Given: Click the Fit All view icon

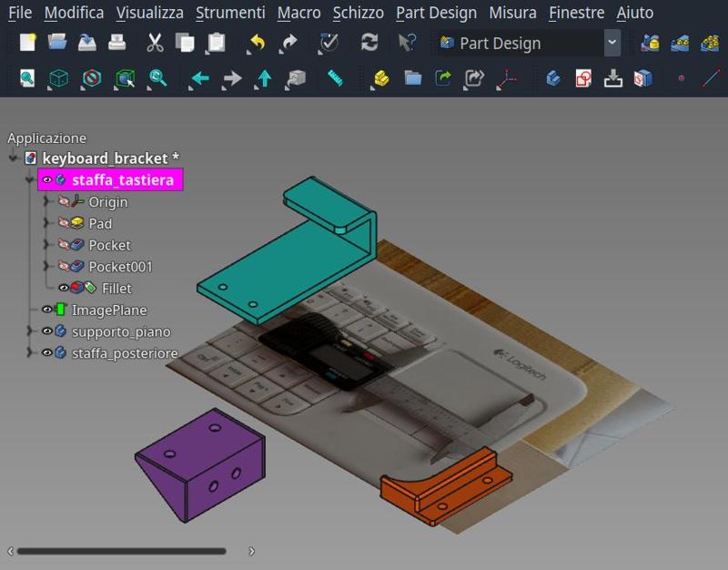Looking at the screenshot, I should click(27, 79).
